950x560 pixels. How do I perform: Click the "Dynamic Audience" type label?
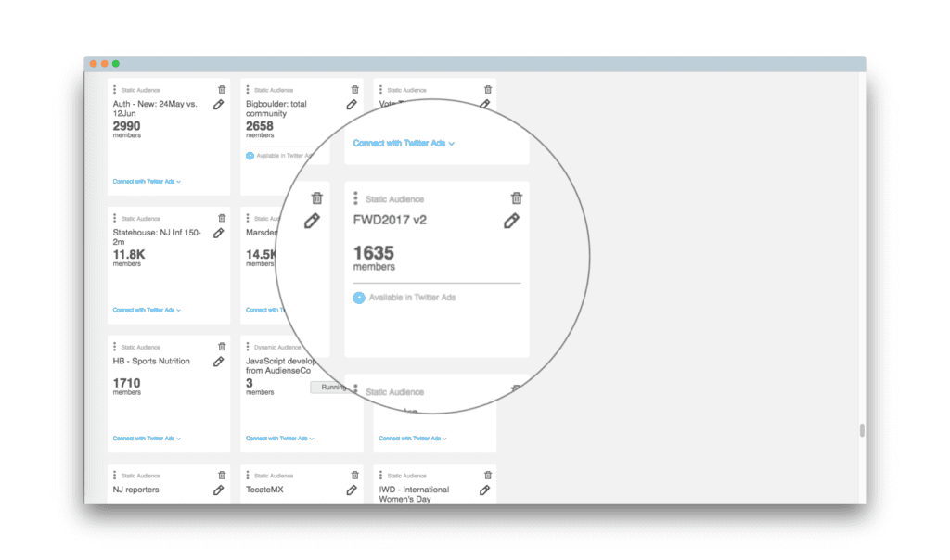point(277,348)
